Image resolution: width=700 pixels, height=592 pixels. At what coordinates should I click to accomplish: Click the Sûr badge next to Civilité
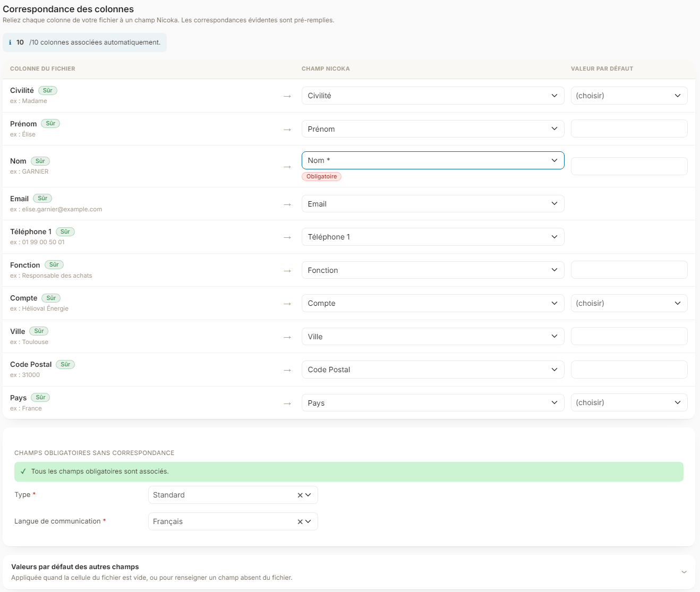[48, 90]
